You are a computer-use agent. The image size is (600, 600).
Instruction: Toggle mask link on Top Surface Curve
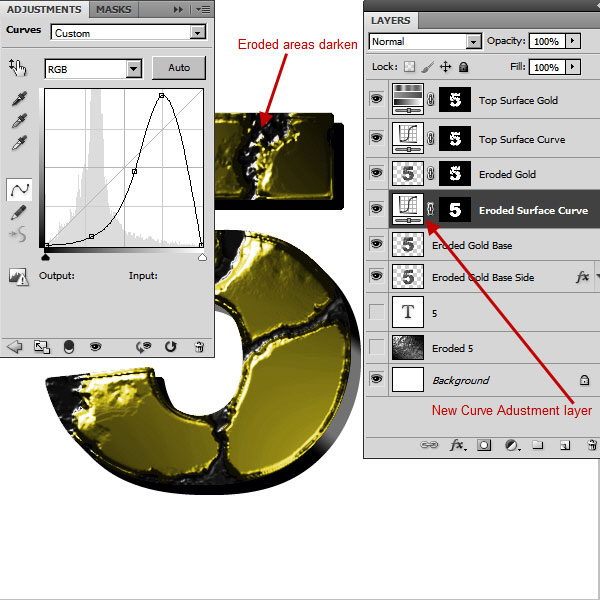pyautogui.click(x=431, y=138)
